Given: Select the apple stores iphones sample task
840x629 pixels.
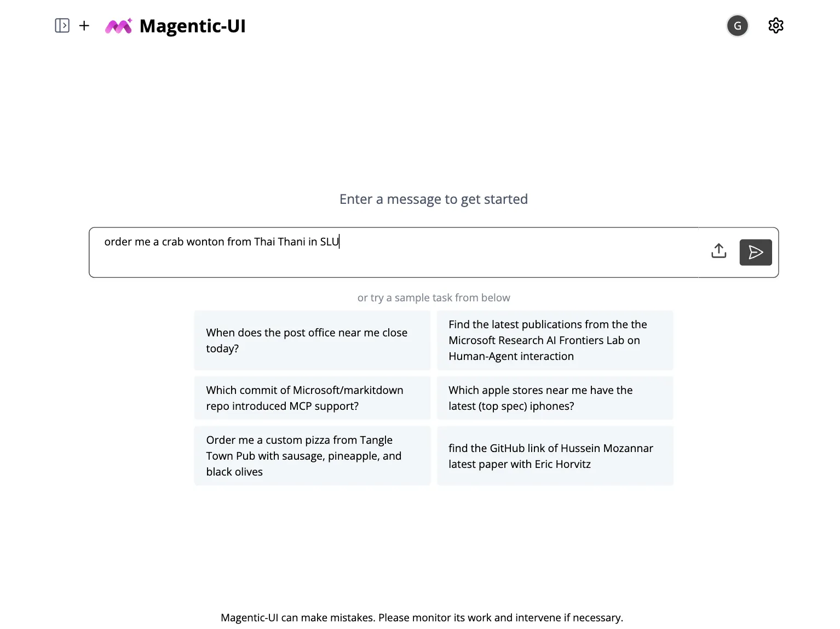Looking at the screenshot, I should click(555, 398).
